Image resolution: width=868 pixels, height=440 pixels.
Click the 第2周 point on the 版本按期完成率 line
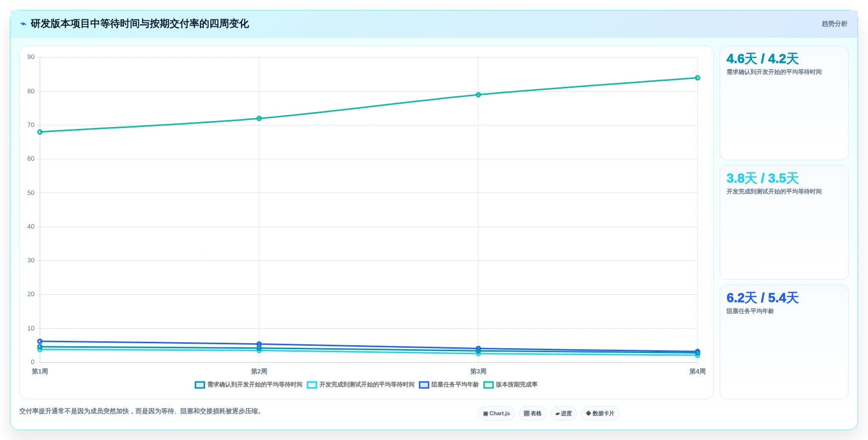[259, 119]
